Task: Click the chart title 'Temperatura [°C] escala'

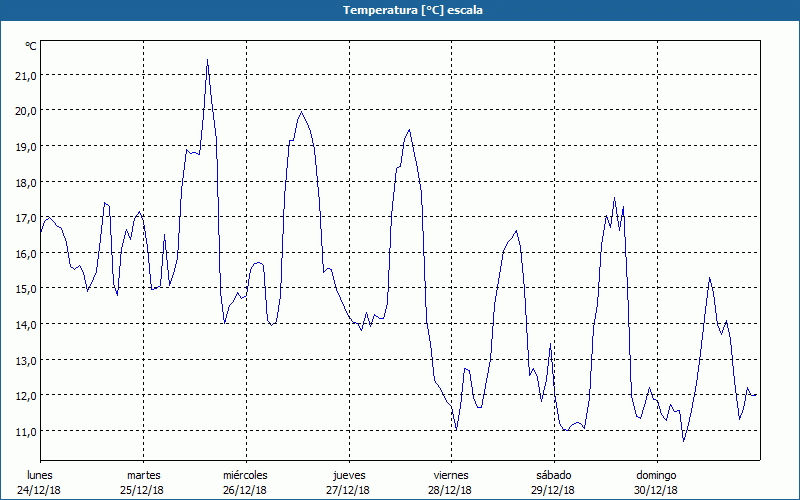Action: 413,10
